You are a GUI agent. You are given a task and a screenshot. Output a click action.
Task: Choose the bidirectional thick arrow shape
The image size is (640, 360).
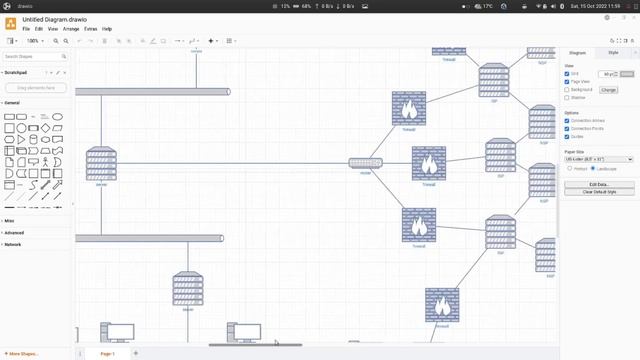[45, 185]
